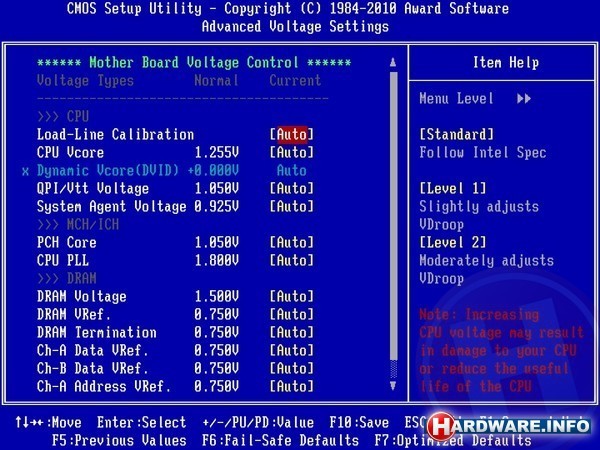Open the QPI/Vtt Voltage Auto setting
The width and height of the screenshot is (600, 450).
point(292,188)
